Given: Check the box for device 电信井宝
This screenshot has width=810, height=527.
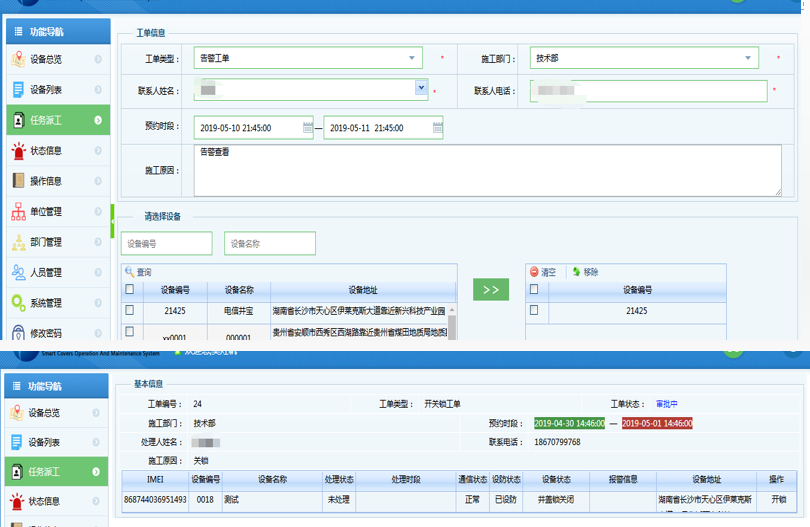Looking at the screenshot, I should click(x=129, y=311).
